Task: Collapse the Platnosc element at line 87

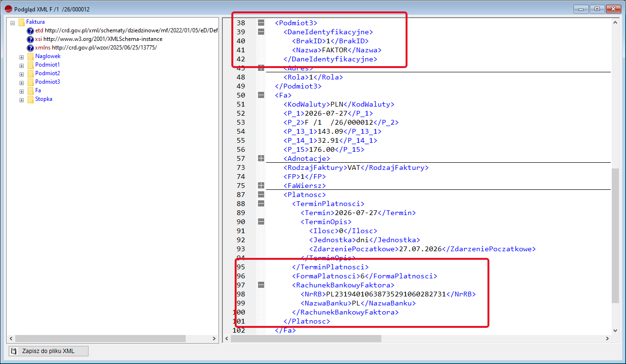Action: (261, 195)
